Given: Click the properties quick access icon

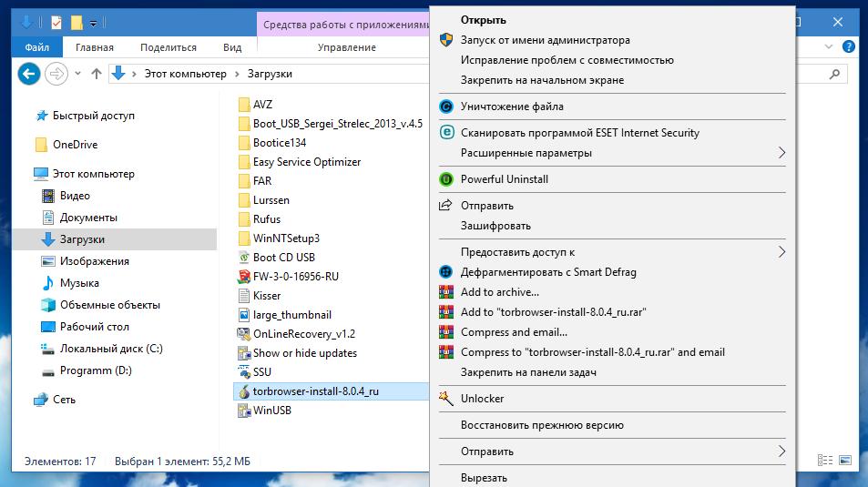Looking at the screenshot, I should tap(56, 22).
